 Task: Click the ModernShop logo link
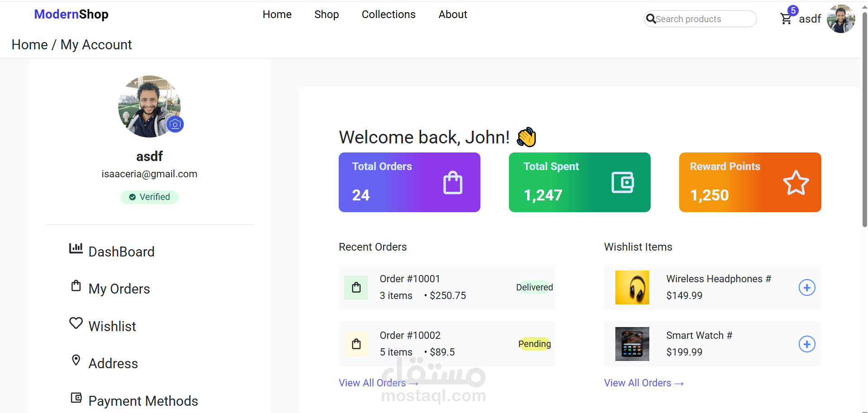tap(71, 14)
